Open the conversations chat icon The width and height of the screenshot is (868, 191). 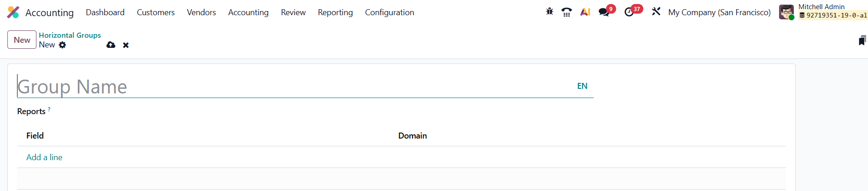pos(604,12)
